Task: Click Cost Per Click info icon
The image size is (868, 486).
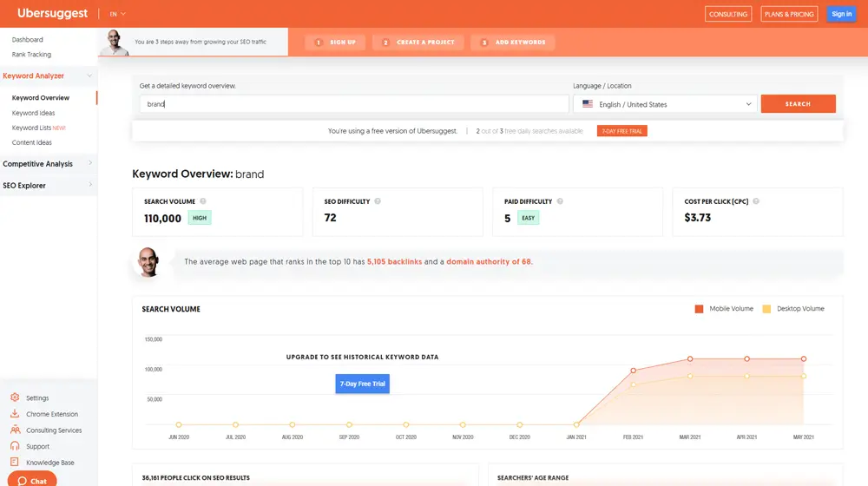Action: [x=756, y=201]
